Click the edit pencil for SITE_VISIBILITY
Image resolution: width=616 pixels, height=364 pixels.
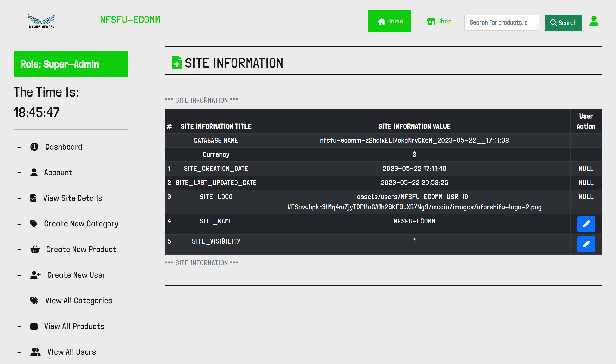click(x=586, y=244)
